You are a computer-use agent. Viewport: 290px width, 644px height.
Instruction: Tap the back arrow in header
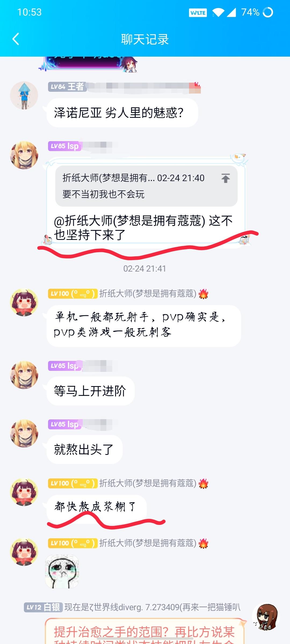pos(16,39)
